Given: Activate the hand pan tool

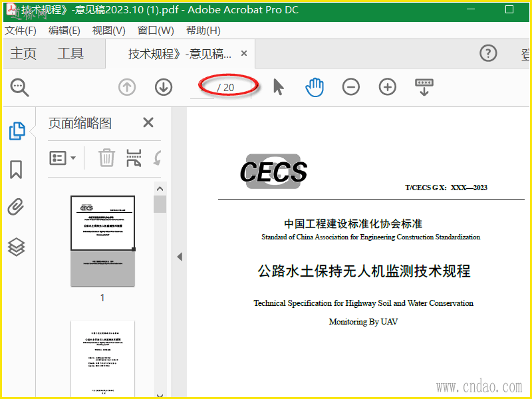Looking at the screenshot, I should coord(315,87).
